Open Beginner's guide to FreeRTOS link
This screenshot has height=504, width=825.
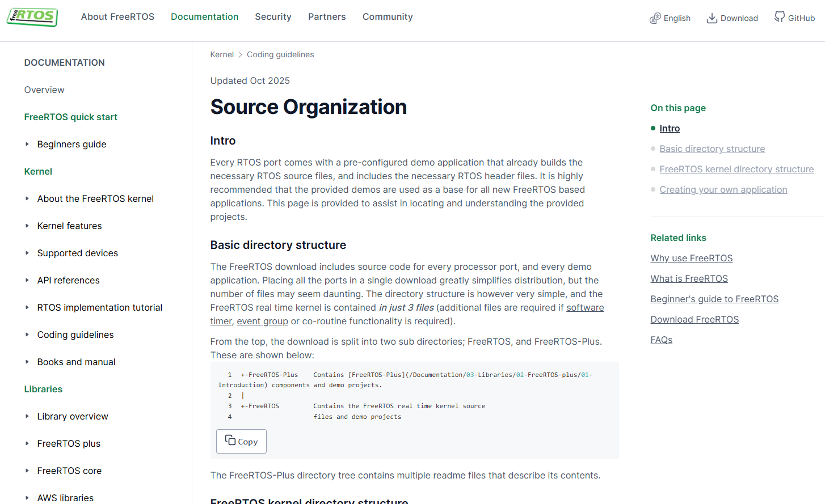pos(714,299)
